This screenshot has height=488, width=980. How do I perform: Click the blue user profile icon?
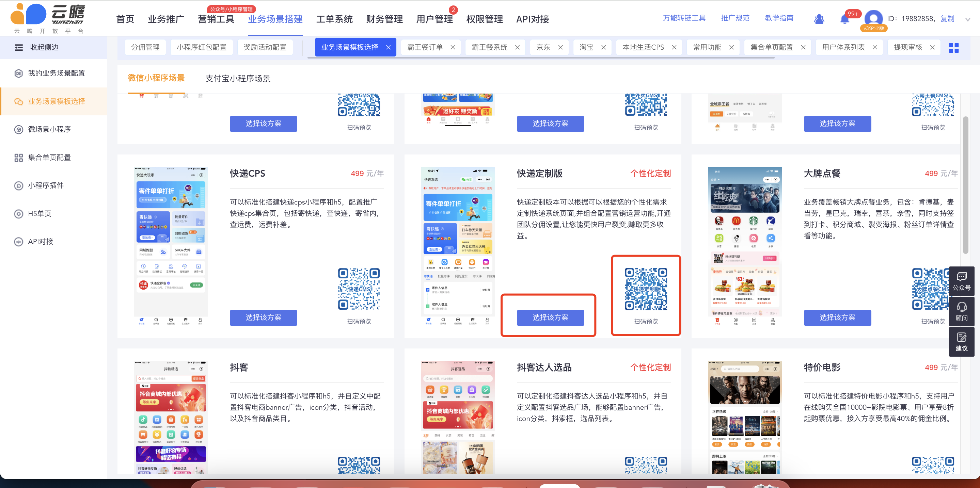tap(819, 19)
